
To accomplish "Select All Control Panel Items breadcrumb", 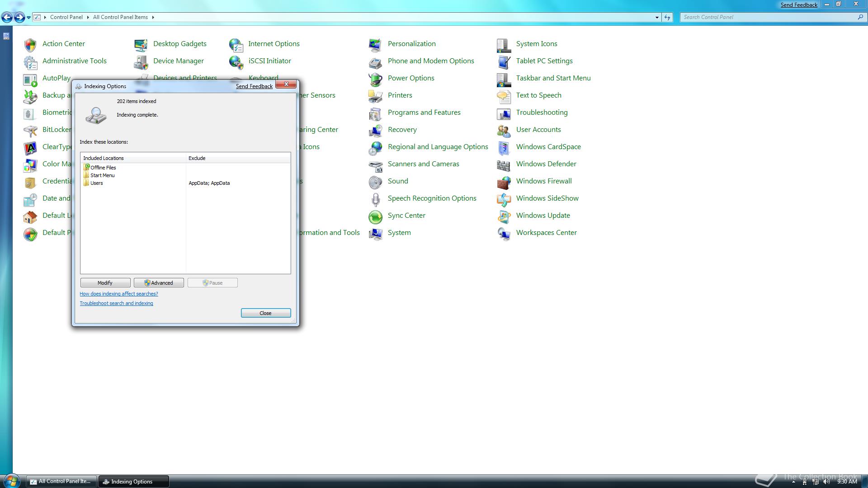I will (120, 17).
